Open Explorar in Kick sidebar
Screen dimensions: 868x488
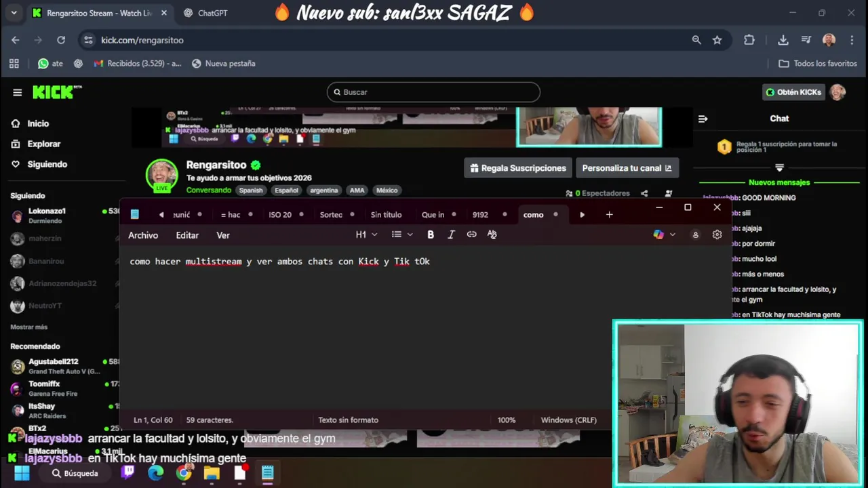(x=43, y=144)
